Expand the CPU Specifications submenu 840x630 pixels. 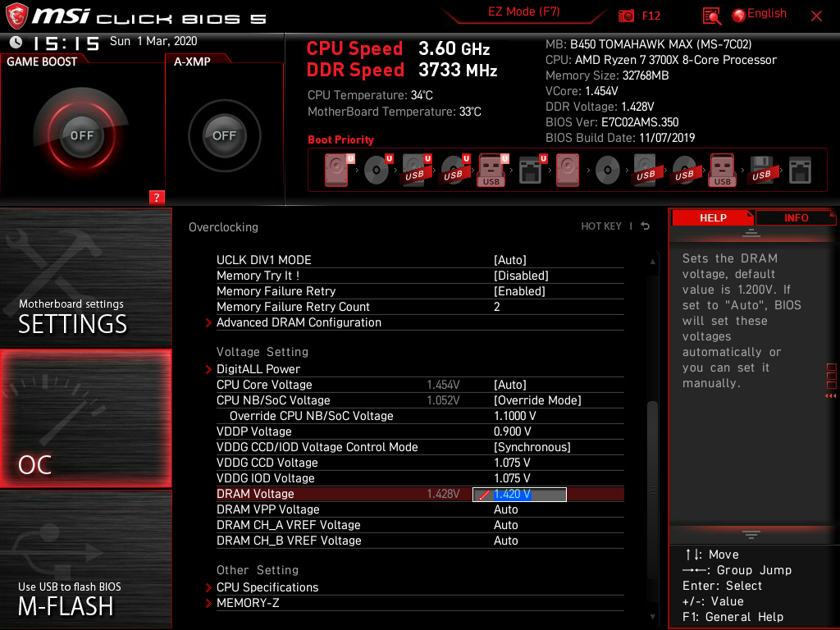[x=267, y=587]
